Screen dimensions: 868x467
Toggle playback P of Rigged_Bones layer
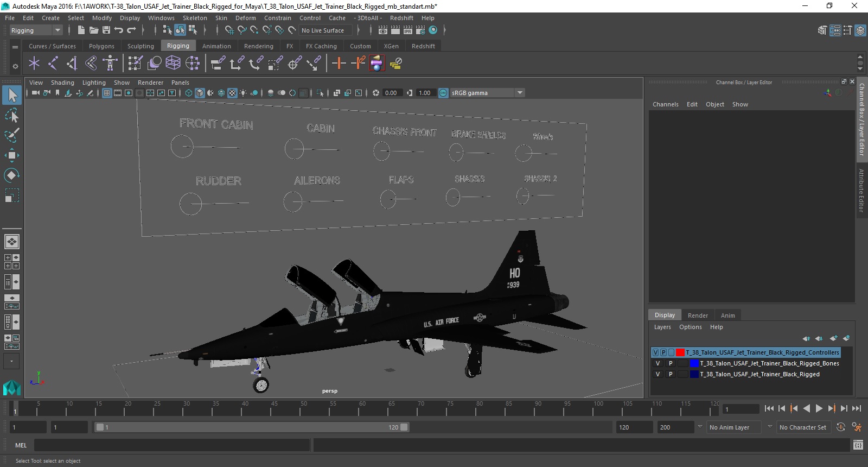tap(671, 363)
